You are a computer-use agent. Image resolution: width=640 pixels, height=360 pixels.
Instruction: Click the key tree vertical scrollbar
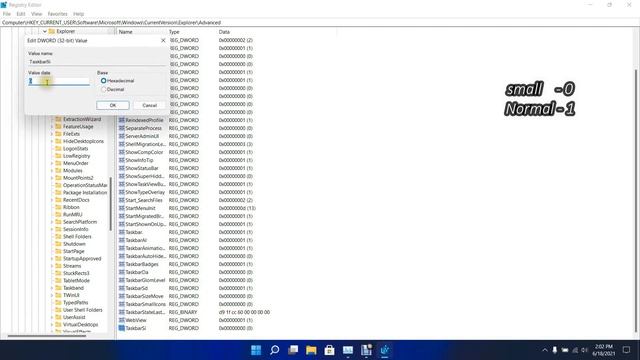(x=111, y=204)
